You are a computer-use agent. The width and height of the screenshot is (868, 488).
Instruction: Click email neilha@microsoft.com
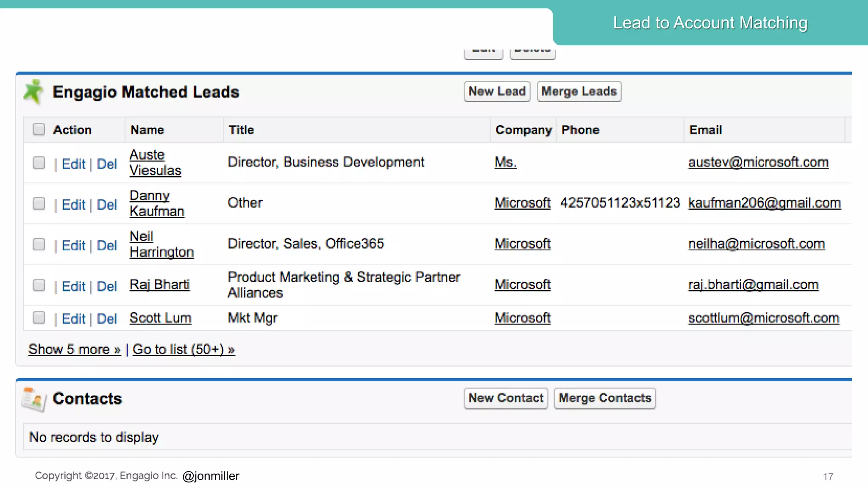[x=757, y=244]
